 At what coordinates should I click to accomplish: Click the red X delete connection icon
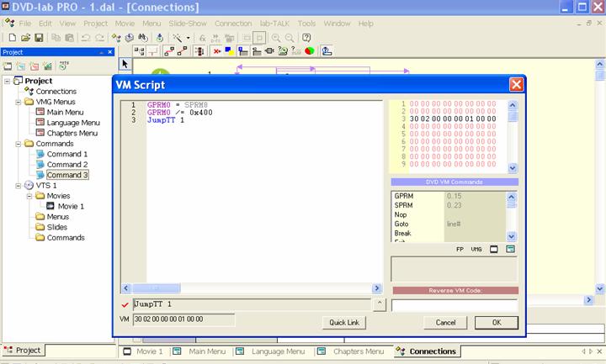[217, 51]
